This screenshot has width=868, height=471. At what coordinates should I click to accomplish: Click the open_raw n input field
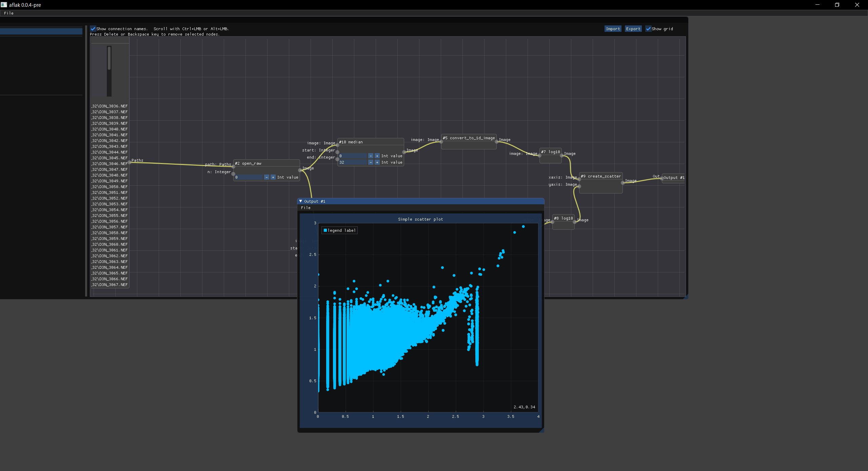pos(249,177)
